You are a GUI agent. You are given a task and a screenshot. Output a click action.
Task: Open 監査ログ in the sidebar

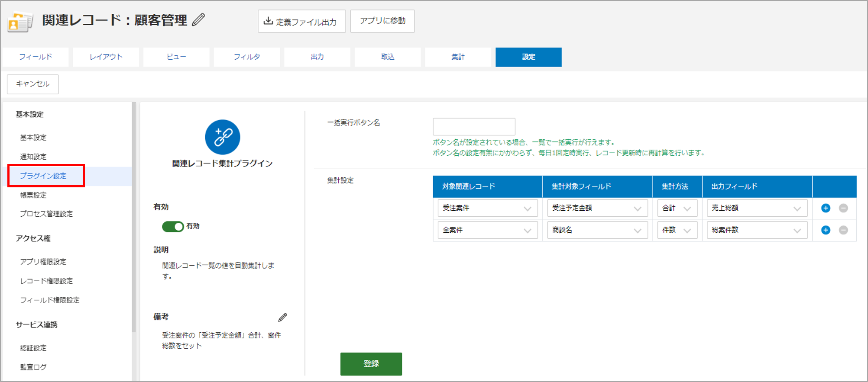33,367
